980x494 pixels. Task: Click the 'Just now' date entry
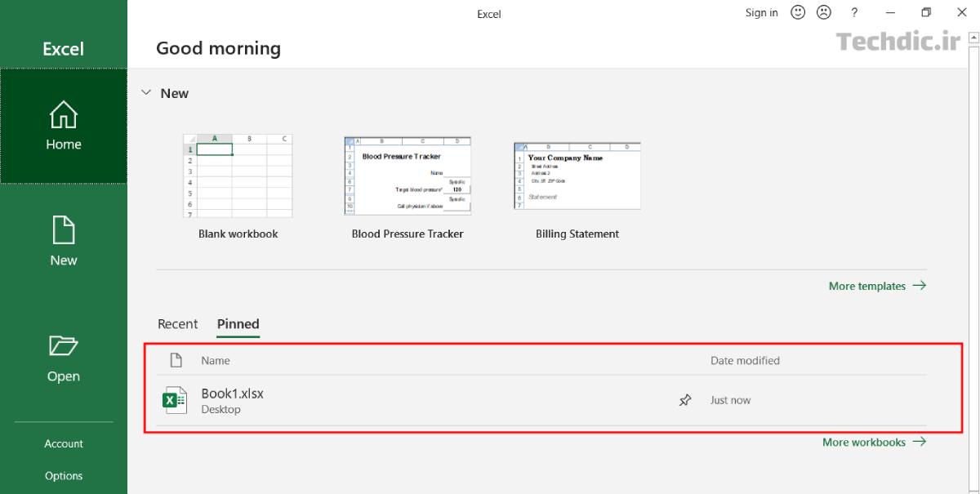pyautogui.click(x=730, y=400)
